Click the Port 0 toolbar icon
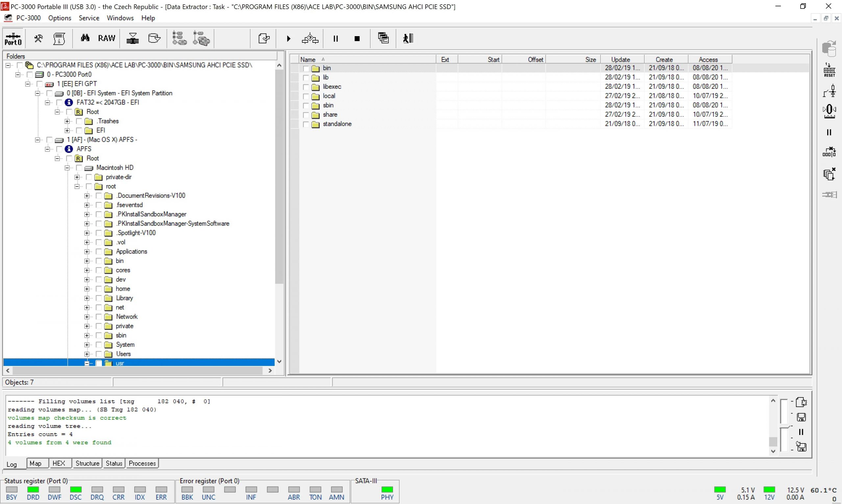Screen dimensions: 842x504 (13, 39)
